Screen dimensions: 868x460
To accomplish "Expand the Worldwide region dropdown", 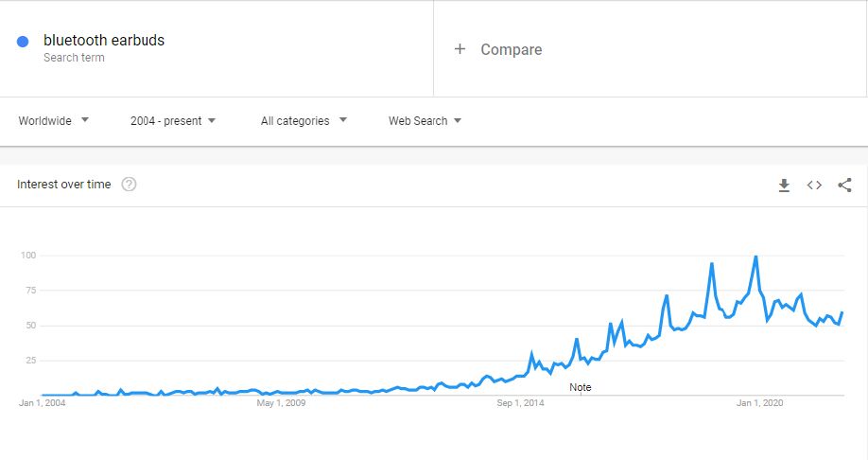I will (x=53, y=120).
